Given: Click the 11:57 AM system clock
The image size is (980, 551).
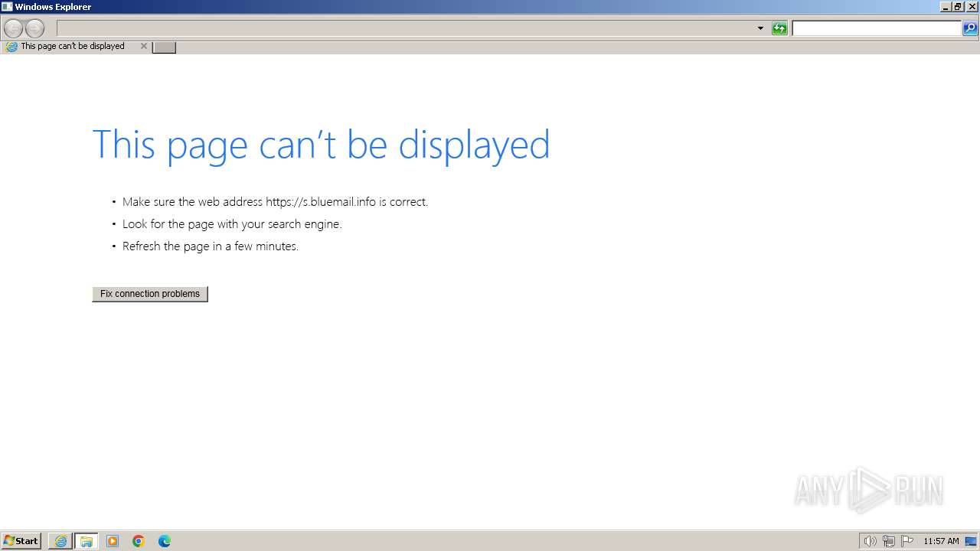Looking at the screenshot, I should (941, 541).
